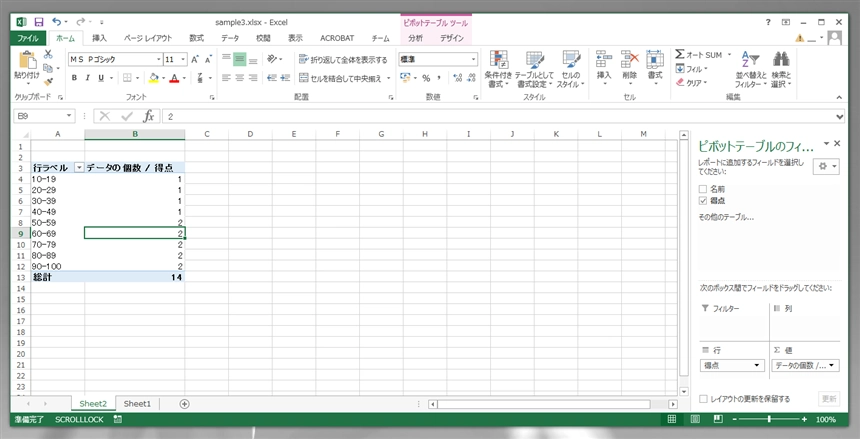Click the Copy icon
The width and height of the screenshot is (860, 439).
[48, 68]
